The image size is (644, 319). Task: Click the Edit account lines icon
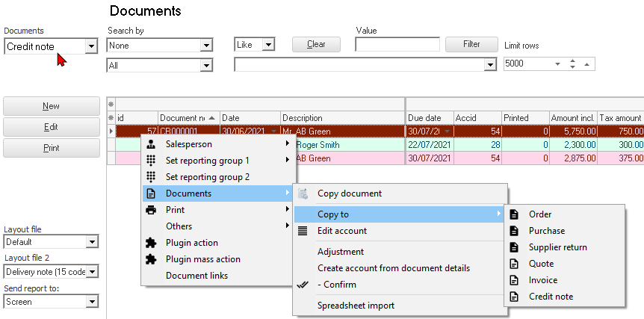point(303,231)
